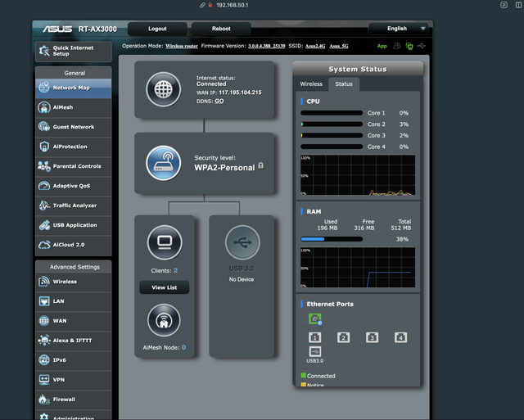
Task: Click the RAM usage progress bar
Action: pyautogui.click(x=332, y=239)
